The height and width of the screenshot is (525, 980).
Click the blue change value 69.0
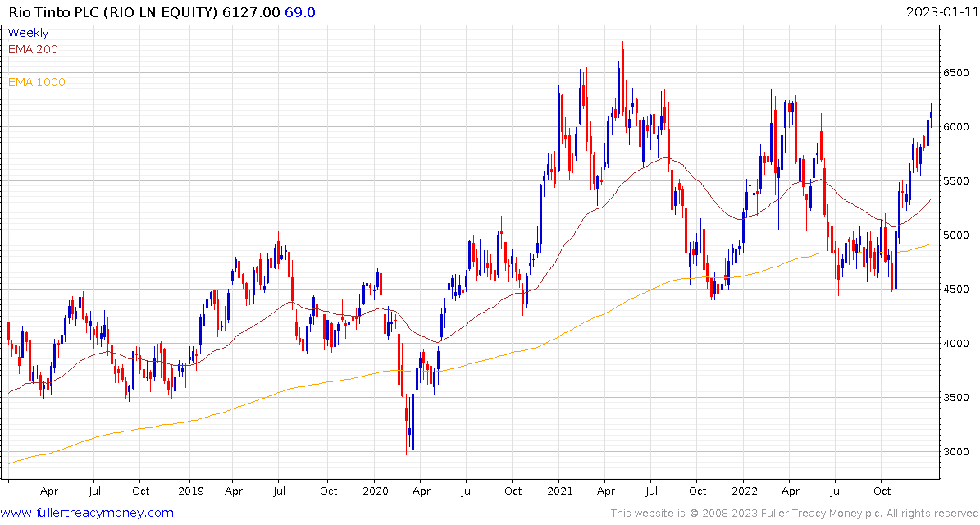(x=301, y=13)
